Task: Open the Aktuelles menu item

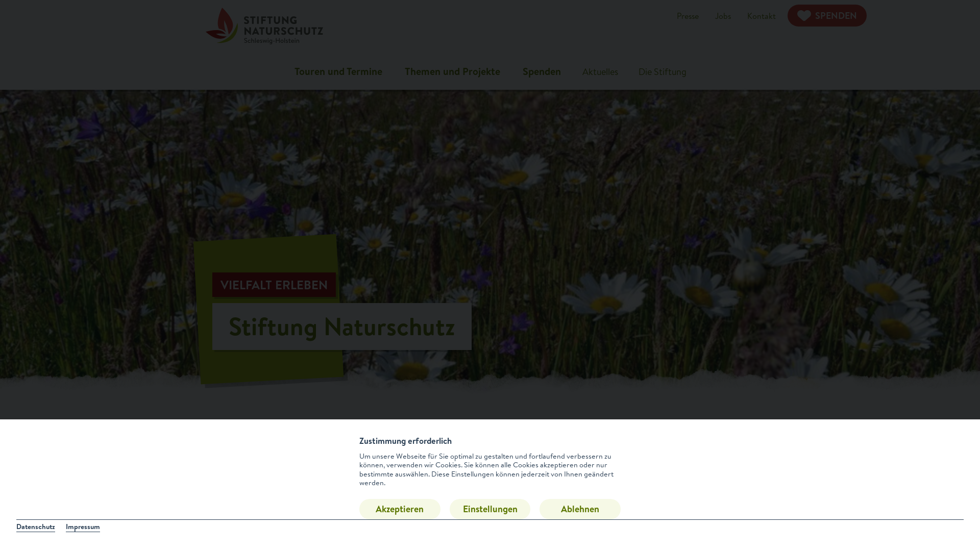Action: point(600,72)
